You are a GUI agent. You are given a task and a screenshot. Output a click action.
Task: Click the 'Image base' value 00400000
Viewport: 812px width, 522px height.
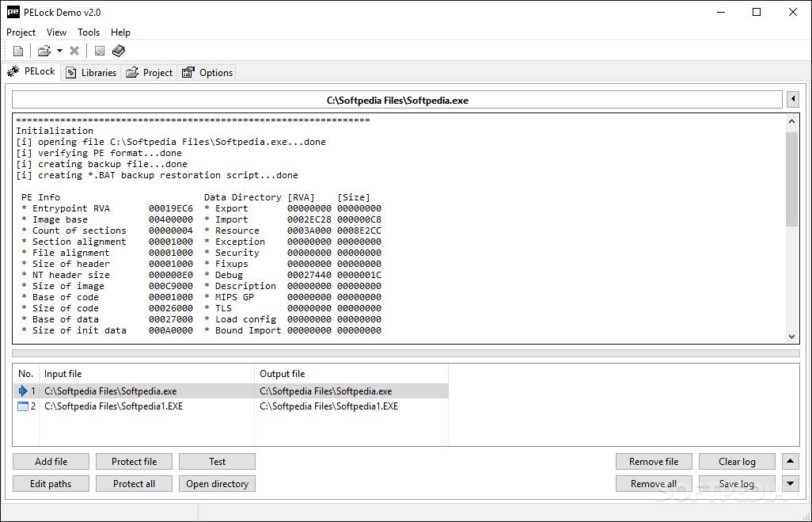(x=171, y=219)
